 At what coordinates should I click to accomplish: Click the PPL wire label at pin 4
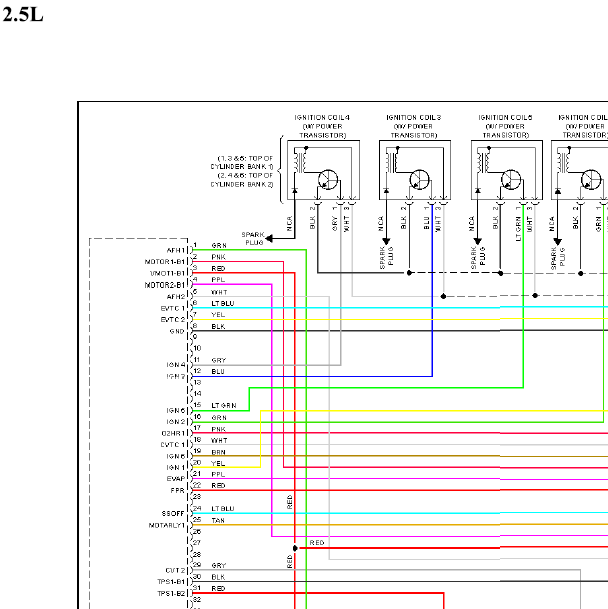point(218,280)
